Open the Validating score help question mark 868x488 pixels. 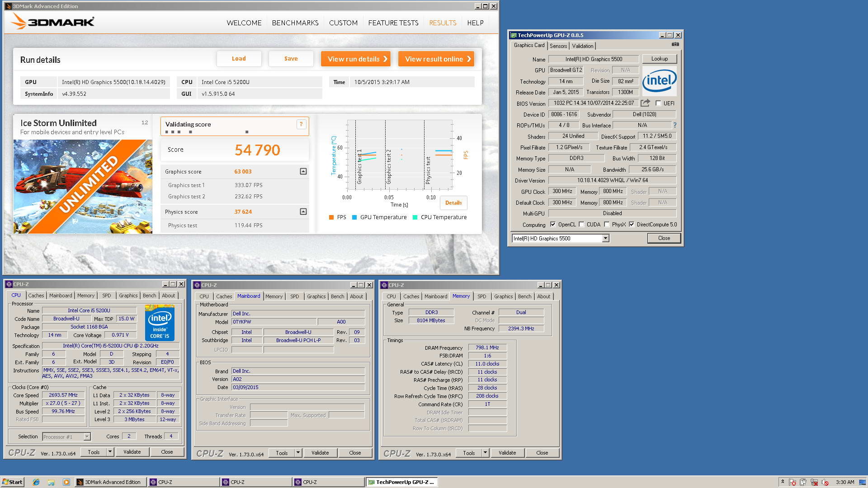point(301,124)
